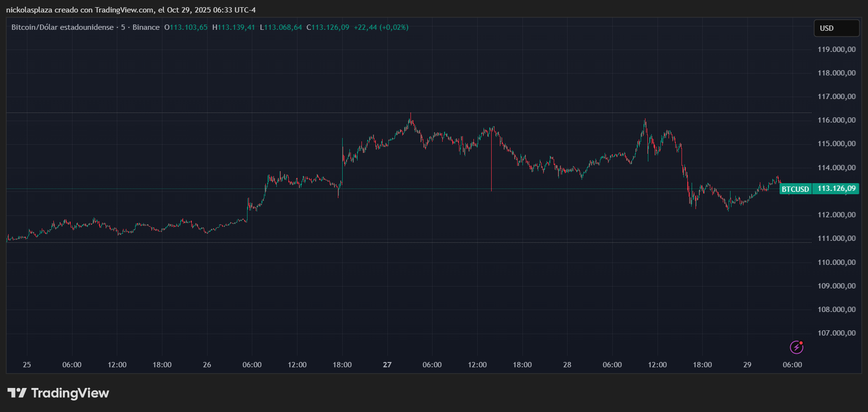Viewport: 868px width, 412px height.
Task: Click the TradingView wordmark text
Action: 70,393
